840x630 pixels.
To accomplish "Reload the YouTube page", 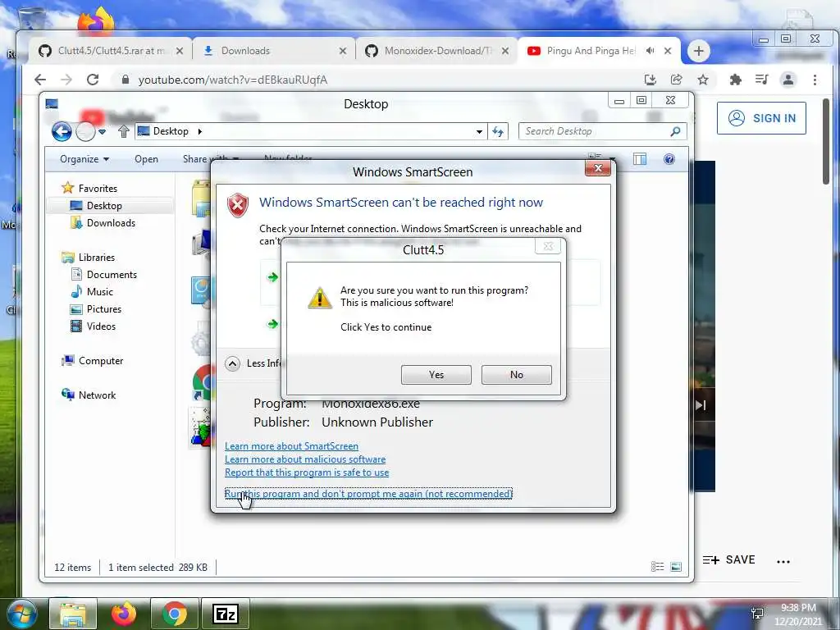I will pos(93,80).
